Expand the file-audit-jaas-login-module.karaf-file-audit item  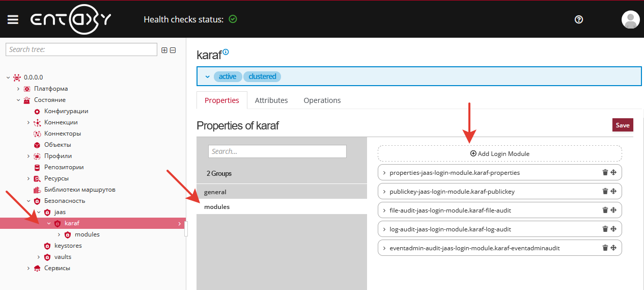pyautogui.click(x=384, y=210)
